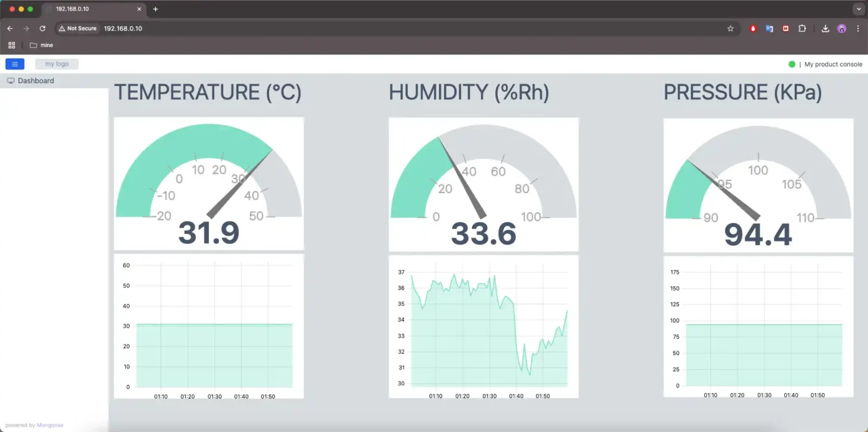
Task: Click 01:50 on the humidity chart axis
Action: point(542,396)
